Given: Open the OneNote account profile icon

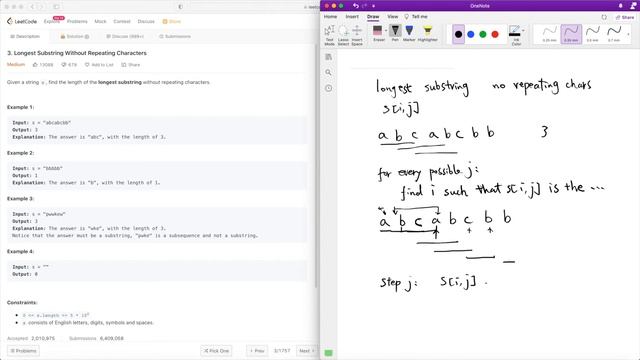Looking at the screenshot, I should [634, 6].
